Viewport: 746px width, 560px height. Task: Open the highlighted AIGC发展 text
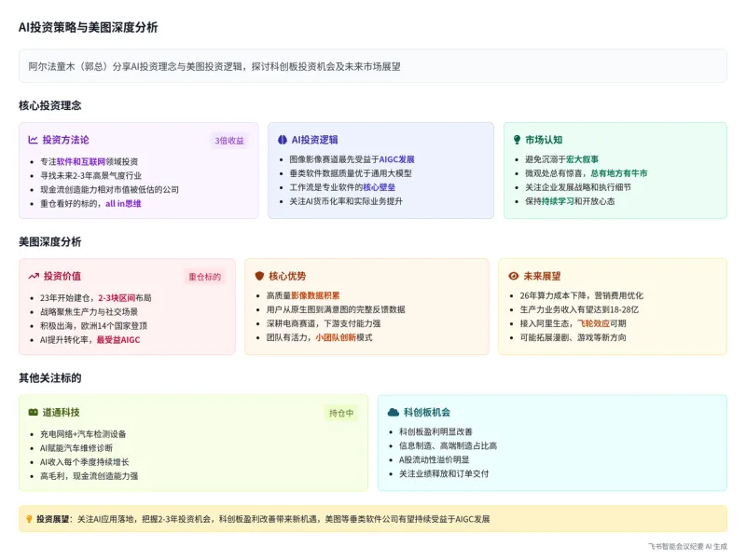point(396,159)
